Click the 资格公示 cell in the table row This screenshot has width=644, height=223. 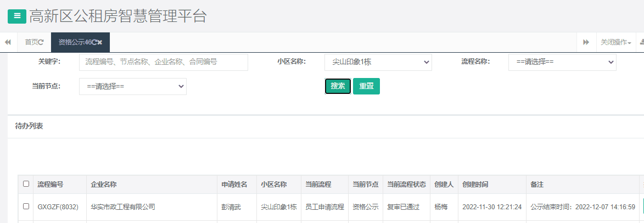click(366, 207)
